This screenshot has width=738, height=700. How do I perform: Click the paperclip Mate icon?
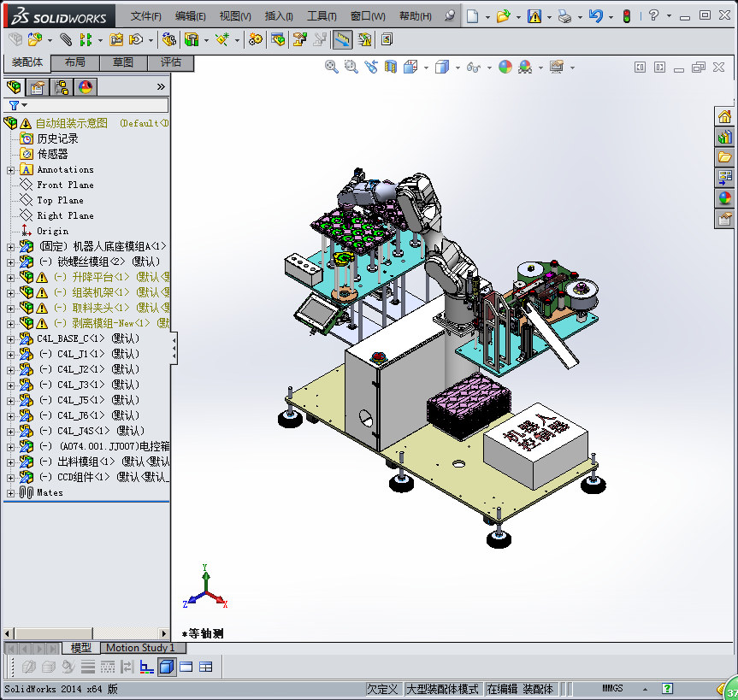pos(67,39)
